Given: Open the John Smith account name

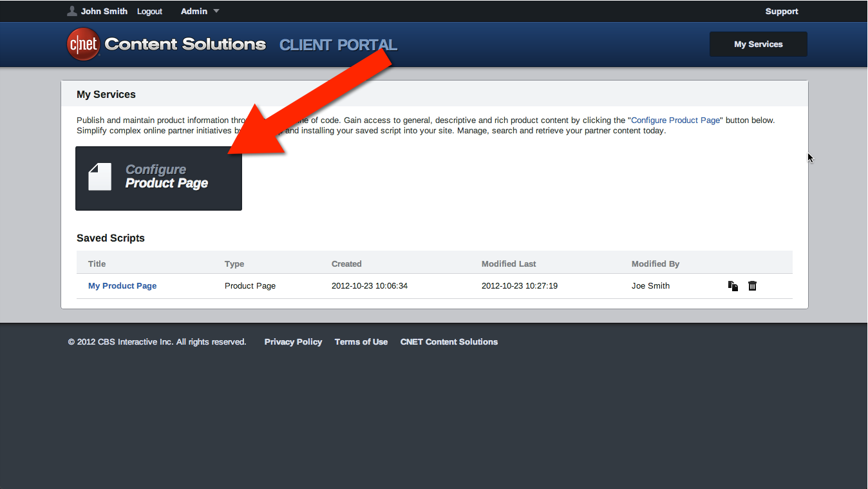Looking at the screenshot, I should tap(104, 11).
